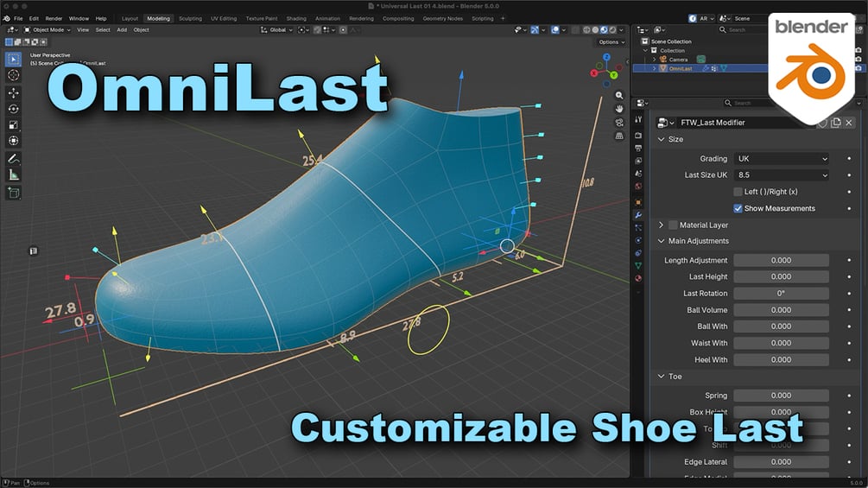Open the Physics properties tab

click(x=638, y=241)
